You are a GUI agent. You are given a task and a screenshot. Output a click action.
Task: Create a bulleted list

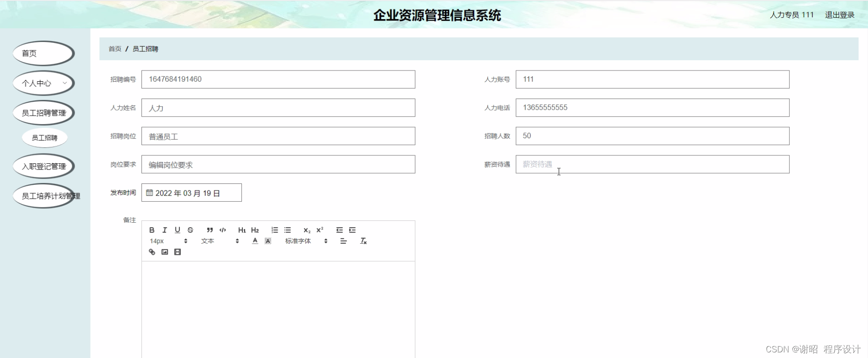pos(288,230)
